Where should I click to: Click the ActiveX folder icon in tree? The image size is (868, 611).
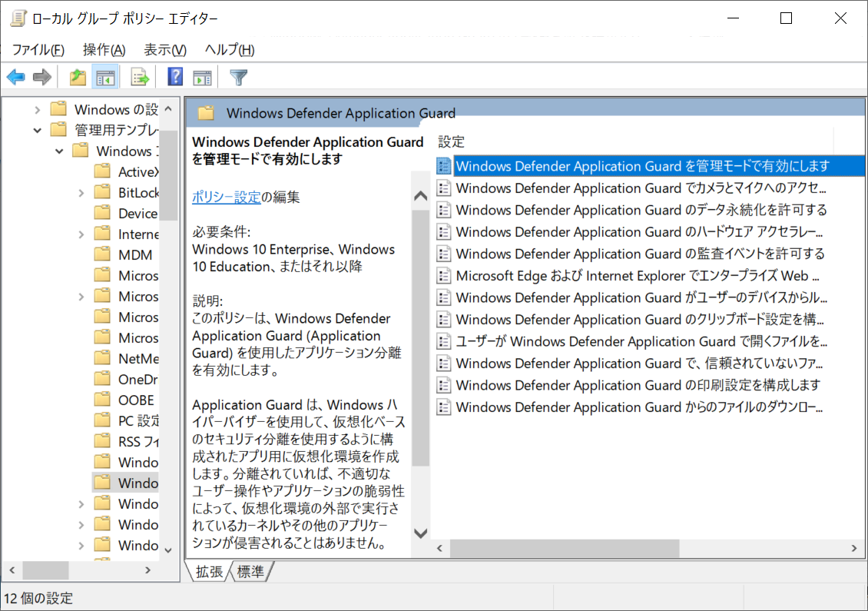pyautogui.click(x=102, y=171)
